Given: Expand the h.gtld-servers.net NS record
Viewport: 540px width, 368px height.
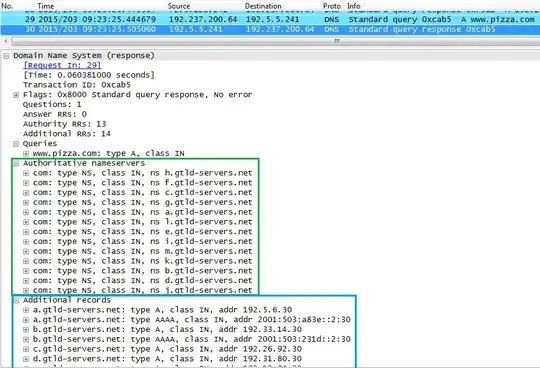Looking at the screenshot, I should (26, 173).
